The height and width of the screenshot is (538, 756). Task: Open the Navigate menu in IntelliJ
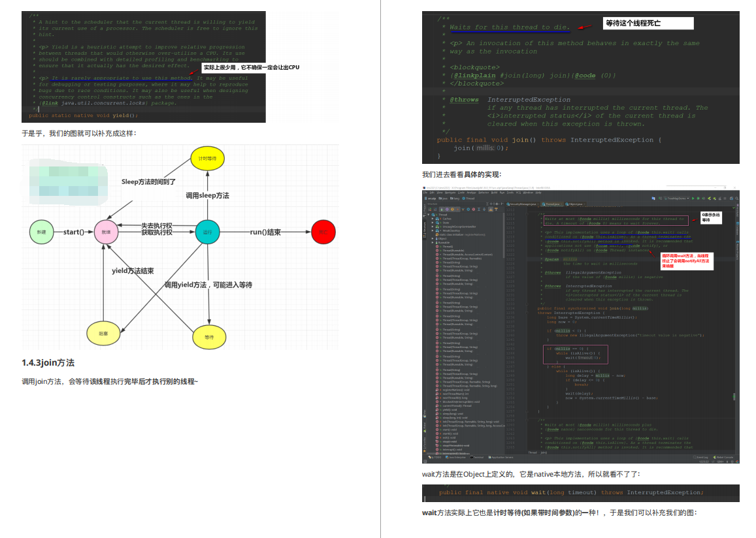pos(450,193)
